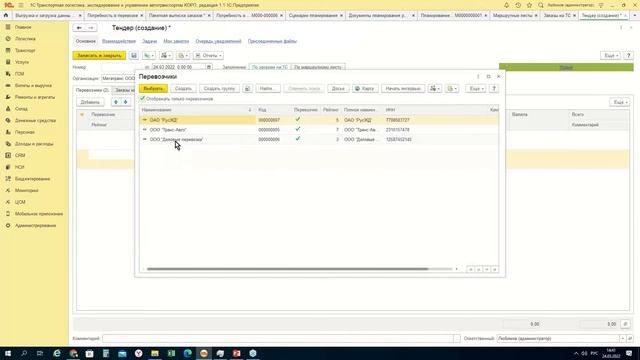Screen dimensions: 640x360
Task: Open PowerPoint from the taskbar
Action: [x=236, y=353]
